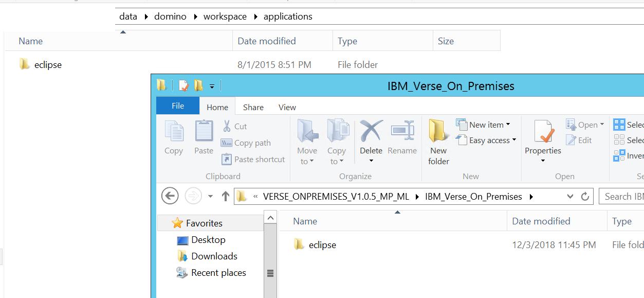Sort by Type in the applications window

click(382, 41)
